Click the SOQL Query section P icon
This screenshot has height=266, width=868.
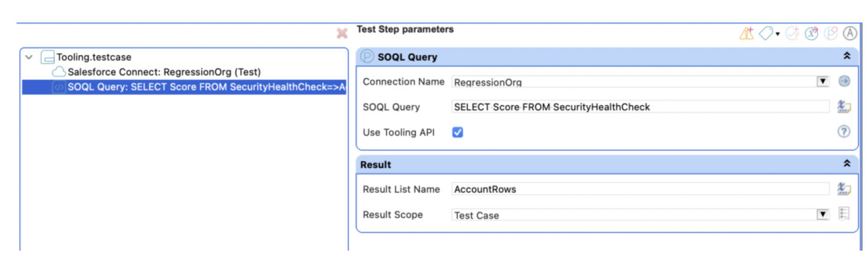coord(367,57)
